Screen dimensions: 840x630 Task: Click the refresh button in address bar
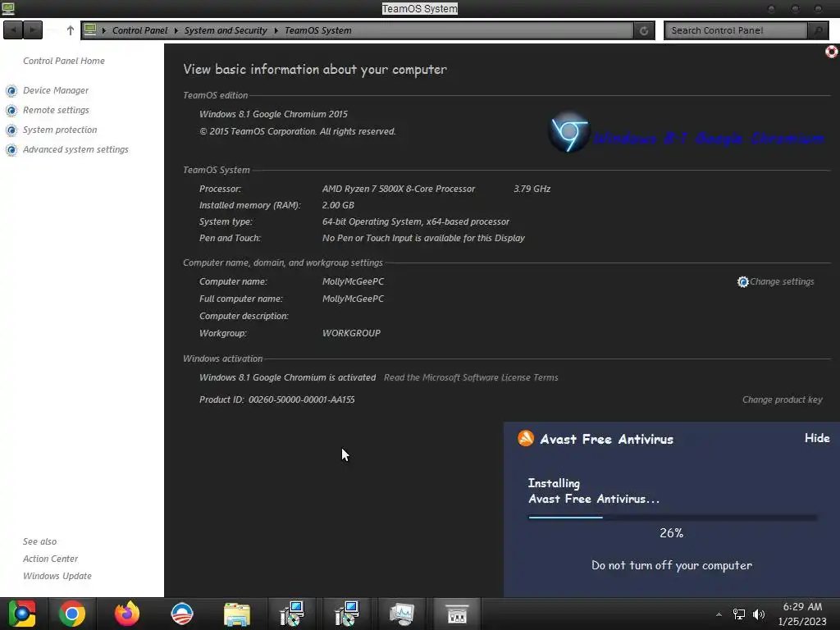pos(643,30)
